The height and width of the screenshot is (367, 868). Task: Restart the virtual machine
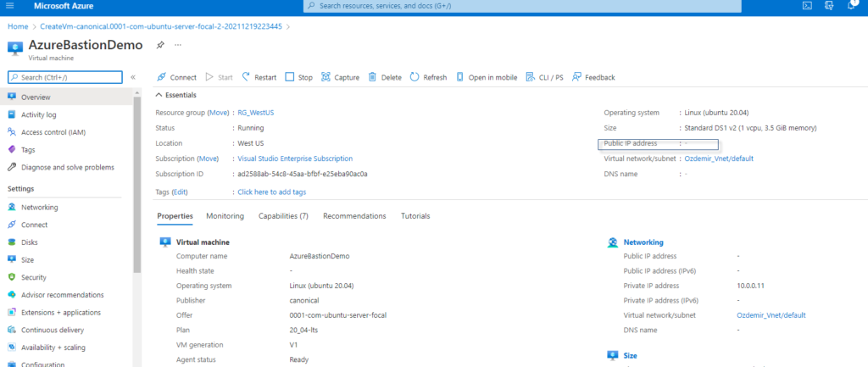coord(259,77)
